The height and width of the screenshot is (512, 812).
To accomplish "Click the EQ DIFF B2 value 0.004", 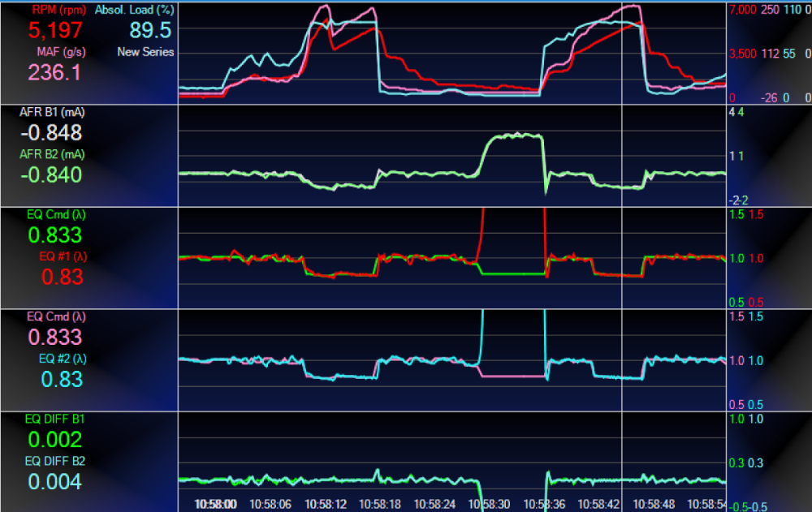I will coord(55,482).
